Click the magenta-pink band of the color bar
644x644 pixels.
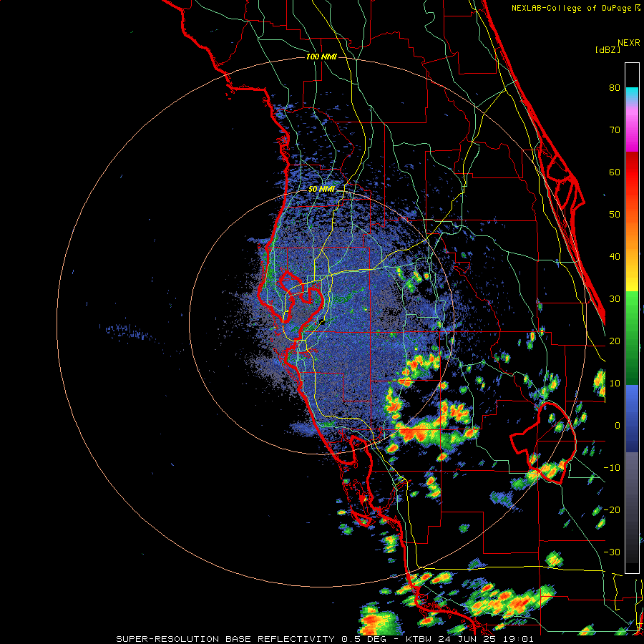(632, 130)
